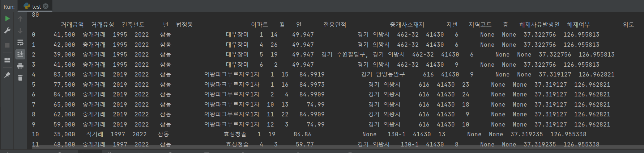
Task: Clear all console output with the trash icon
Action: point(20,78)
